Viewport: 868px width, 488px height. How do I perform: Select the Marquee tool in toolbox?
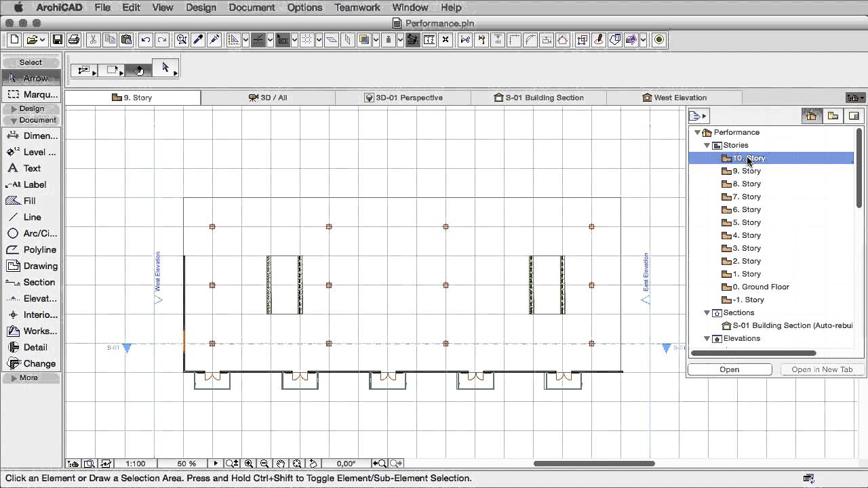[31, 94]
